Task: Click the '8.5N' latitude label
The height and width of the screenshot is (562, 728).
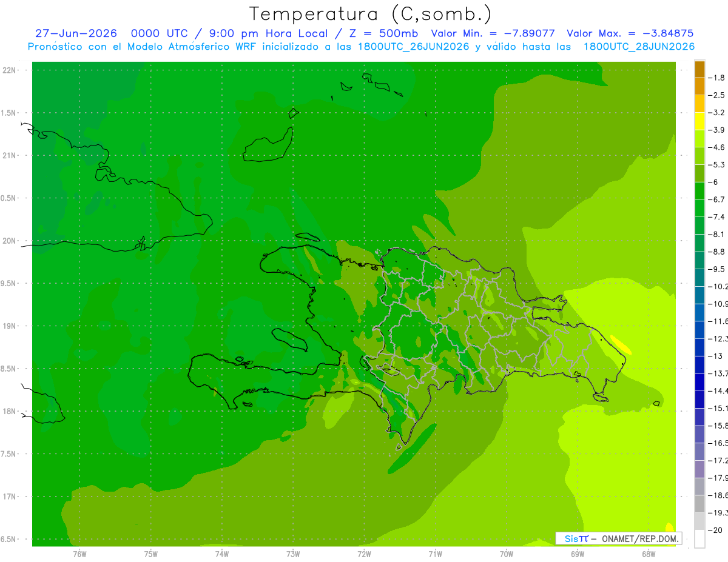Action: point(9,369)
